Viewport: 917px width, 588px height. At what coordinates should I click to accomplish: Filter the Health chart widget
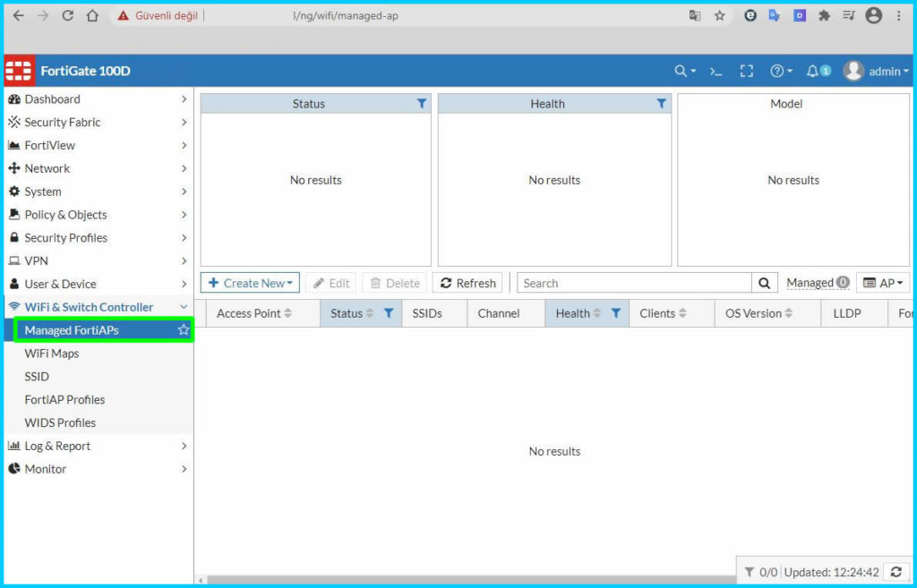(x=661, y=104)
